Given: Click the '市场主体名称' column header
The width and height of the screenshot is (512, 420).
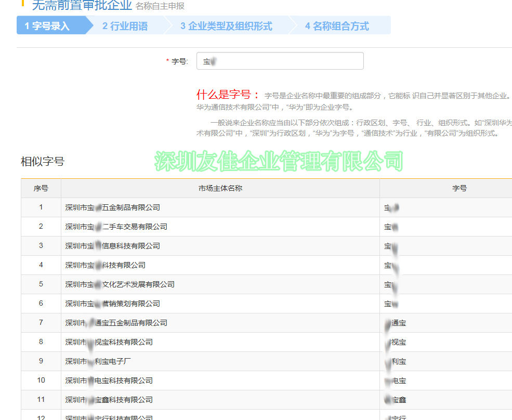Looking at the screenshot, I should point(220,188).
